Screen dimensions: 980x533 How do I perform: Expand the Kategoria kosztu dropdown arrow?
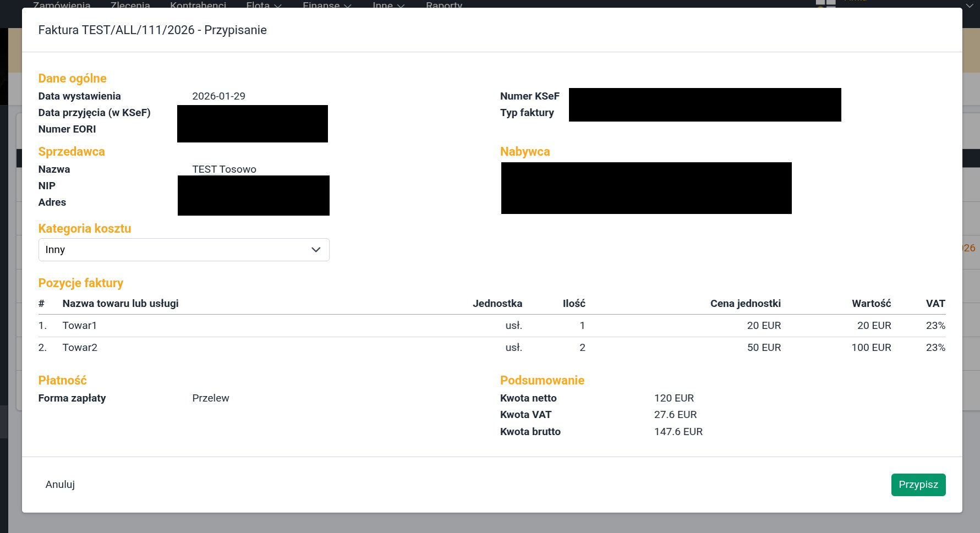(x=316, y=250)
